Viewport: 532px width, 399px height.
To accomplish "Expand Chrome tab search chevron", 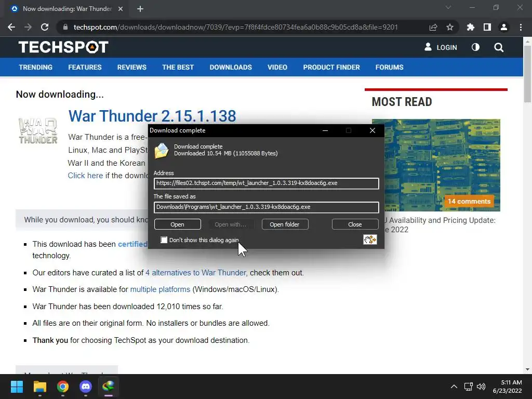I will click(x=448, y=7).
